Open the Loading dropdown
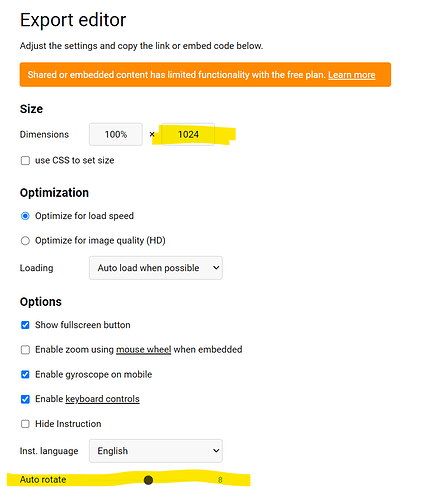This screenshot has height=500, width=425. click(156, 268)
